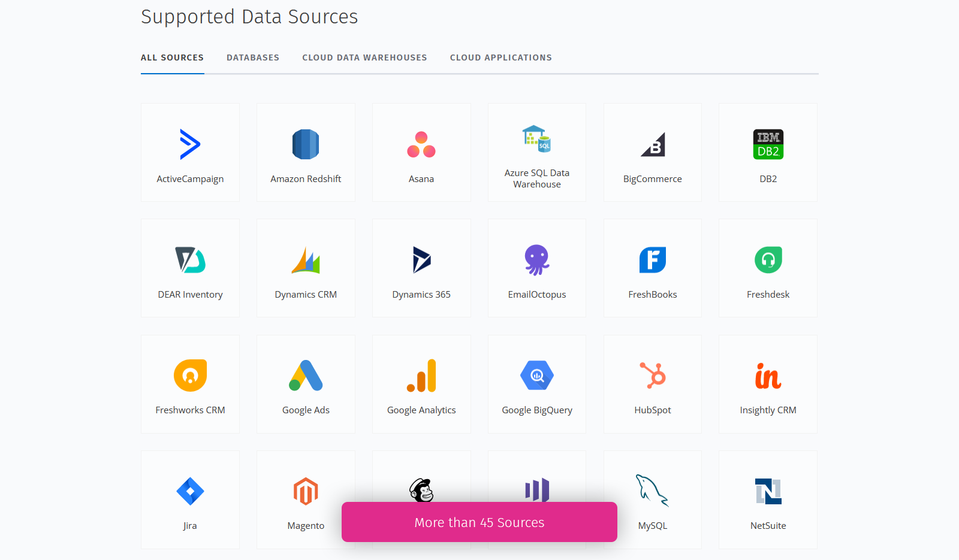Select the MySQL dolphin icon
Viewport: 959px width, 560px height.
[652, 491]
